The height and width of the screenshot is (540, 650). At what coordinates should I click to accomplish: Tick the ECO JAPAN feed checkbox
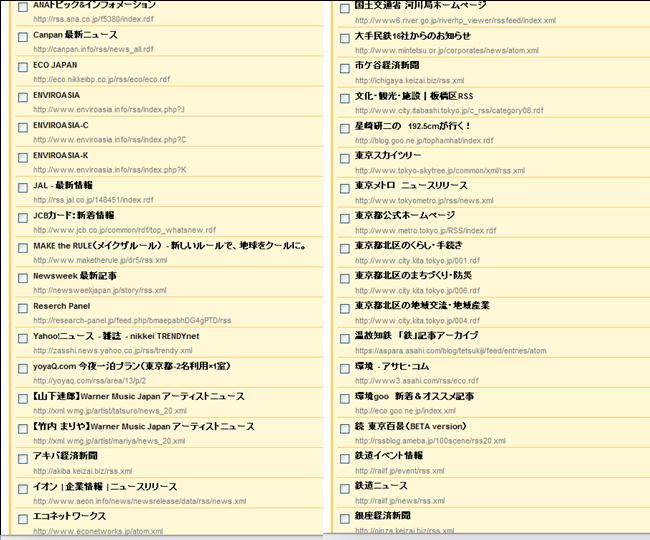(x=23, y=67)
